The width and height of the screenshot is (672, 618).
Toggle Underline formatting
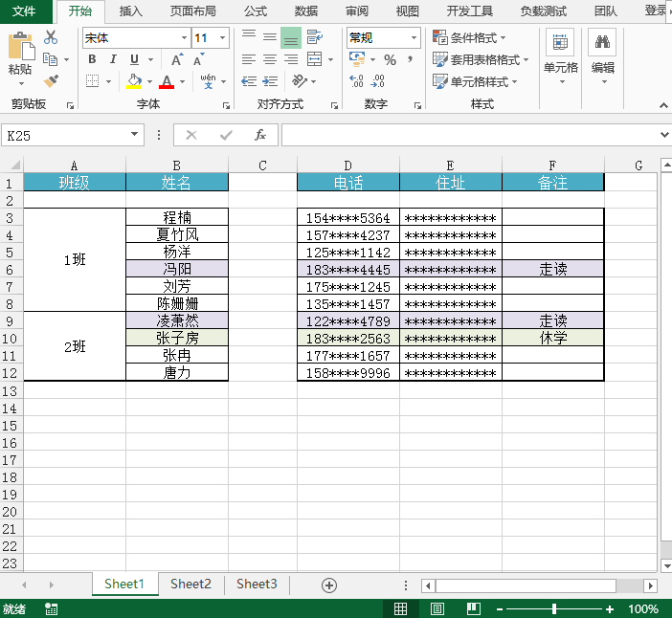coord(135,59)
